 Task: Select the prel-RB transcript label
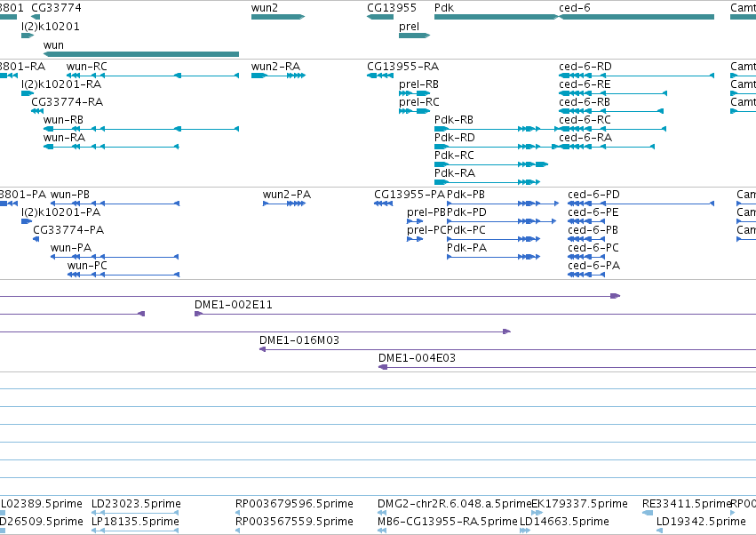[418, 84]
